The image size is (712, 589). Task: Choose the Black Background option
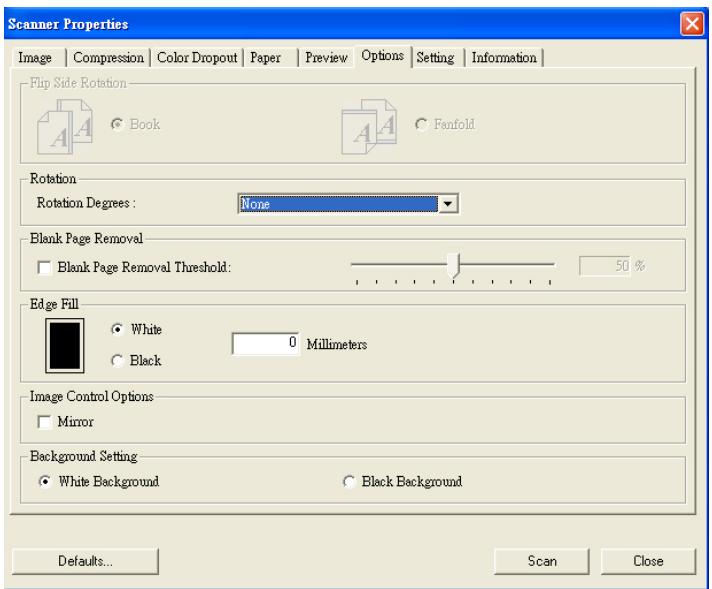tap(349, 482)
